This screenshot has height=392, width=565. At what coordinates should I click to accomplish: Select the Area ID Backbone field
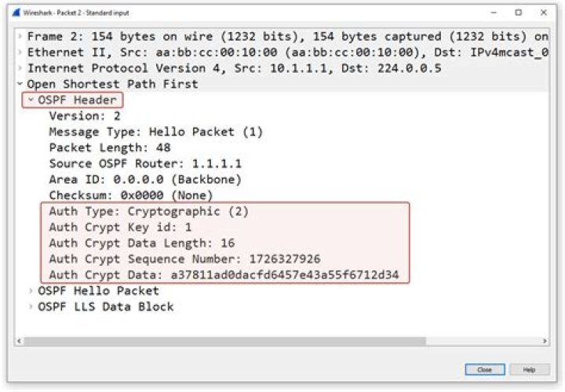(145, 180)
